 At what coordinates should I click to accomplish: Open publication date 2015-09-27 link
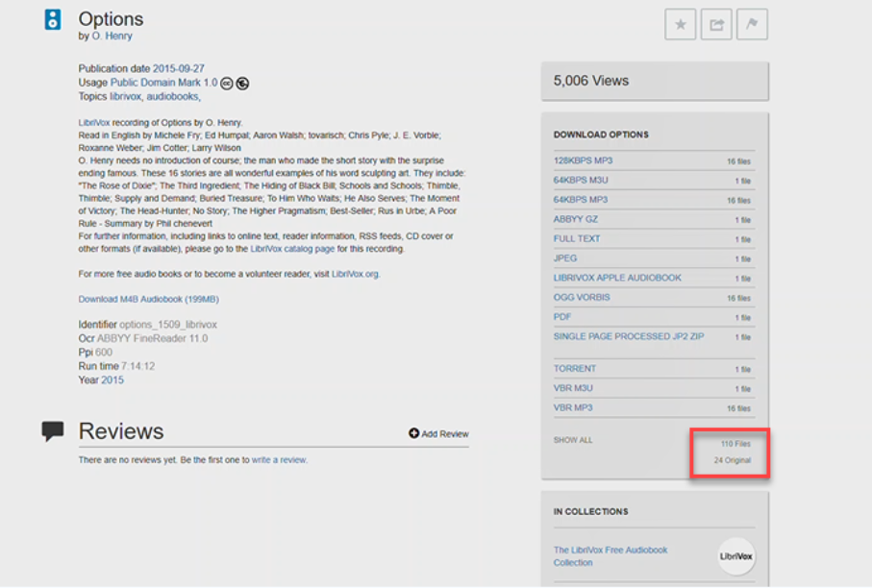click(x=179, y=68)
